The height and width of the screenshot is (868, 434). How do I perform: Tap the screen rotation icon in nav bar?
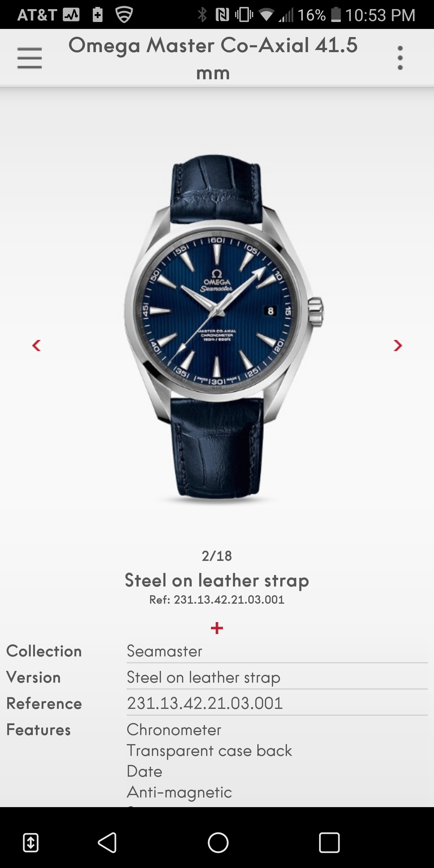coord(31,843)
